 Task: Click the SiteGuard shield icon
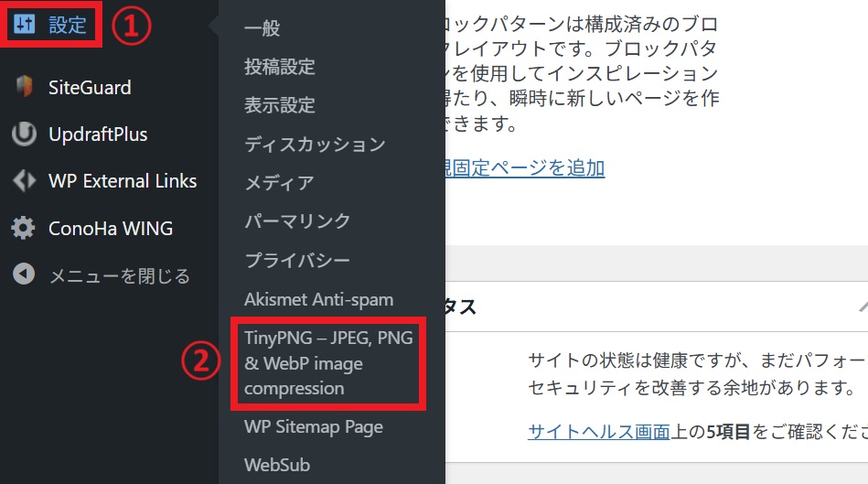pyautogui.click(x=24, y=87)
